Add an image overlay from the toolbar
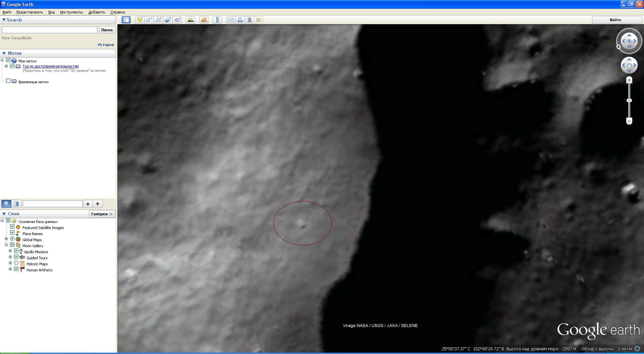644x354 pixels. (x=168, y=20)
